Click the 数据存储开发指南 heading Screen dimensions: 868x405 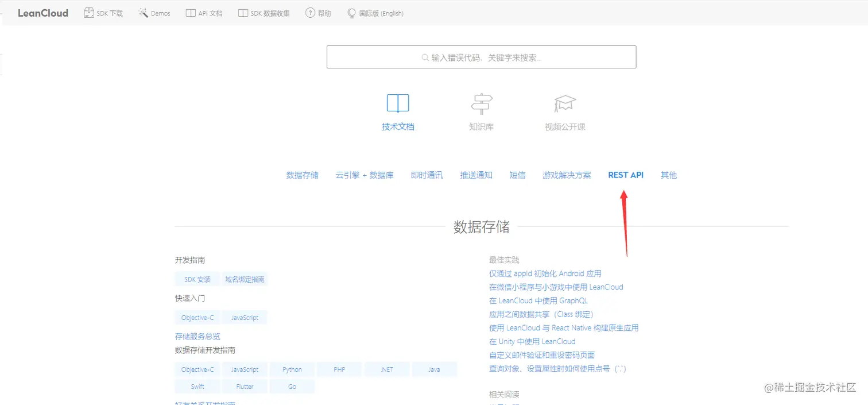(x=205, y=350)
